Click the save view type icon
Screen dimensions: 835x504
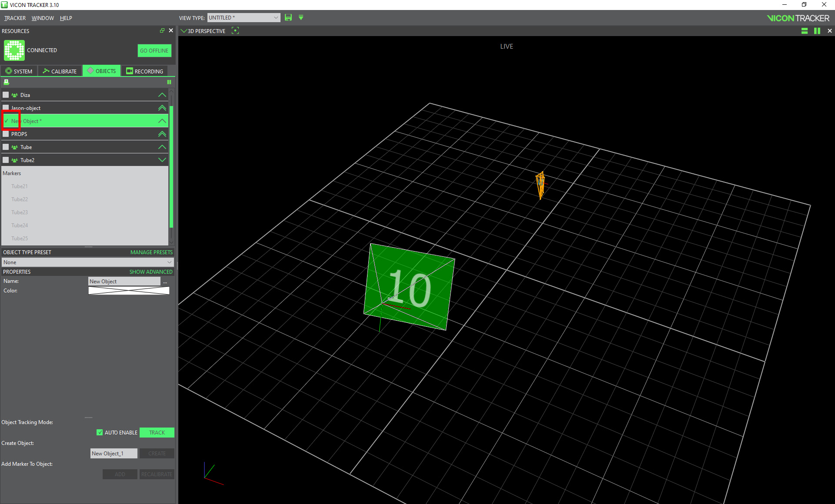[x=288, y=17]
